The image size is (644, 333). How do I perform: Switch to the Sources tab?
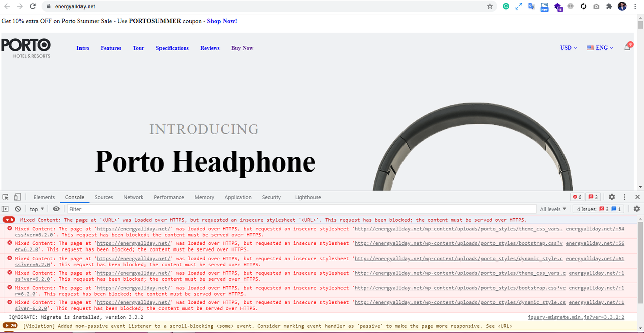tap(104, 197)
